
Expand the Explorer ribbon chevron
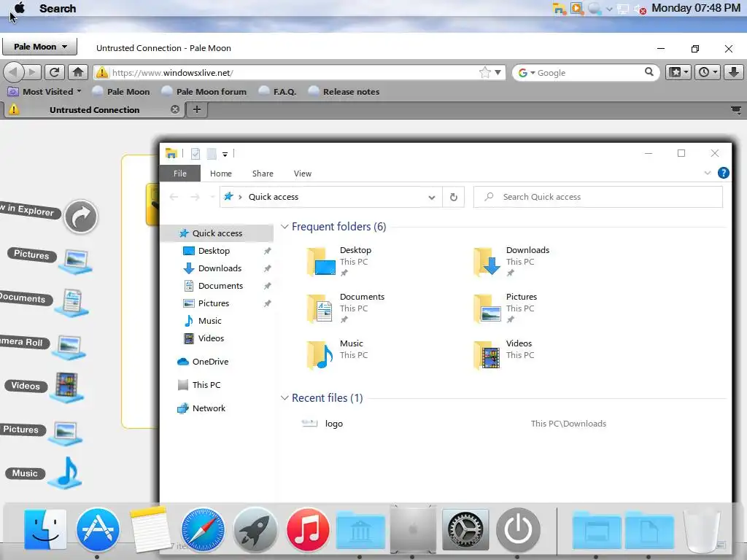pos(708,173)
